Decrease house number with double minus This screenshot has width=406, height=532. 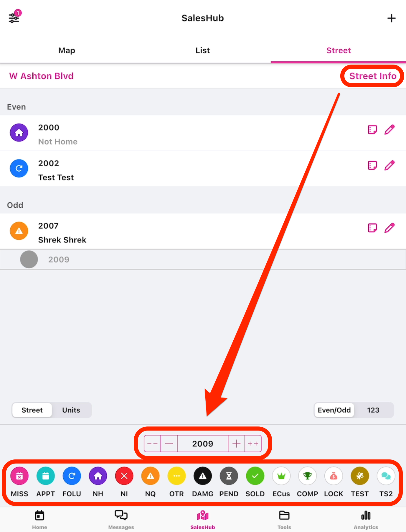click(152, 444)
